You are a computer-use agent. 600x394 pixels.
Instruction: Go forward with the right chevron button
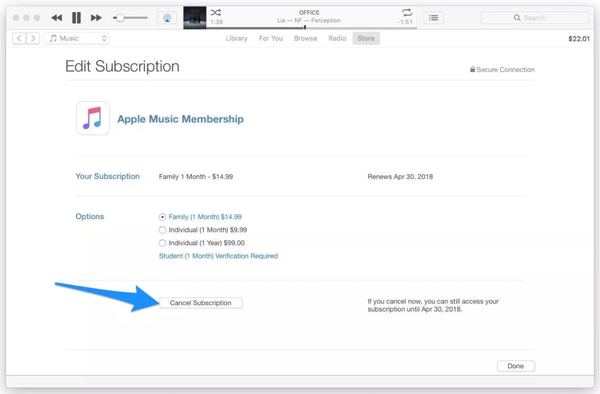[33, 38]
